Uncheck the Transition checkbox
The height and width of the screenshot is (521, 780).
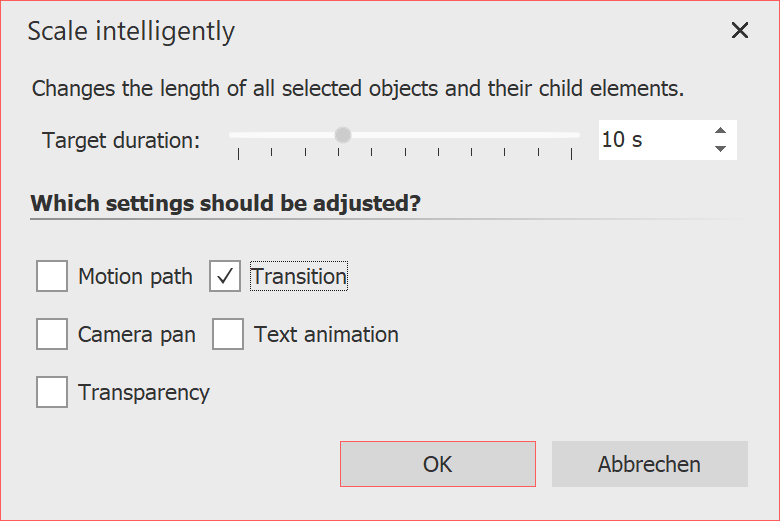(x=225, y=277)
